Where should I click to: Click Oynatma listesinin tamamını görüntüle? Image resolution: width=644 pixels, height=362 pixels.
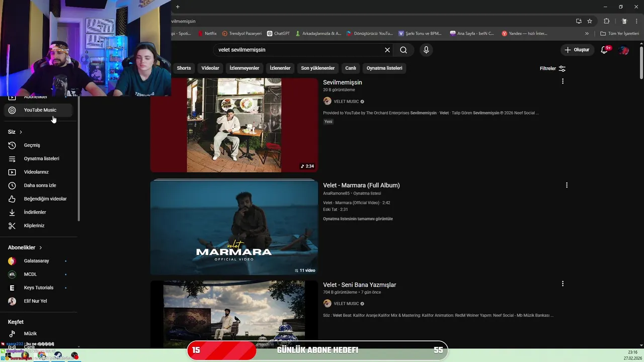(358, 219)
